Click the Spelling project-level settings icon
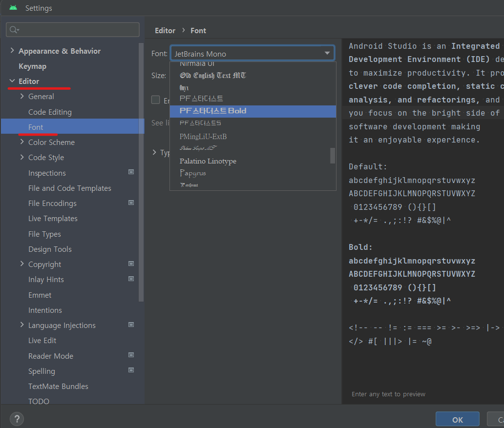504x428 pixels. pos(131,370)
